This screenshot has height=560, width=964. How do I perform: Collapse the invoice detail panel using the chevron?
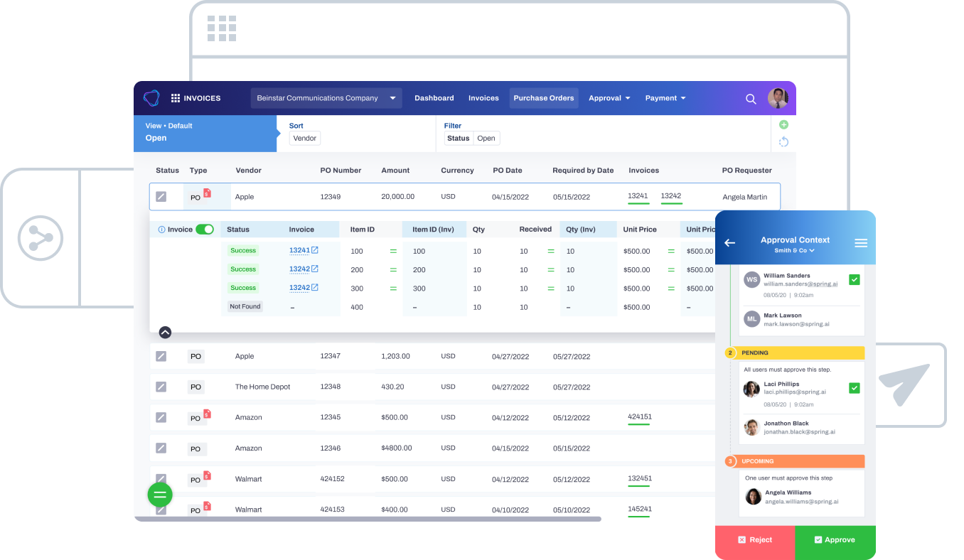165,332
